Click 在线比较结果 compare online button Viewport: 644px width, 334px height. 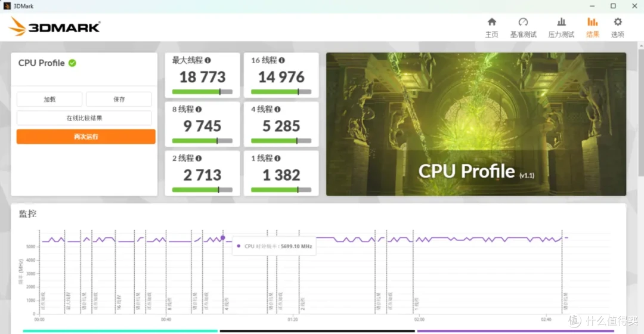click(x=84, y=118)
